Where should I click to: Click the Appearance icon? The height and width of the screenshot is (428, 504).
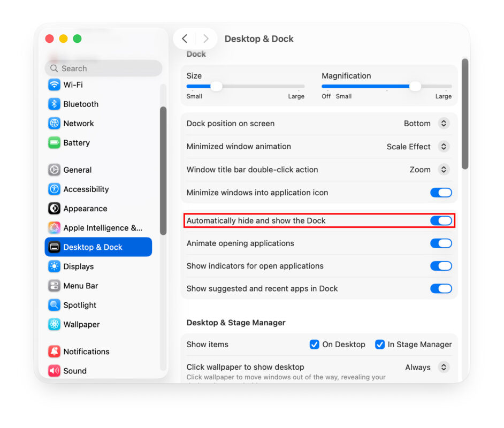pos(54,209)
